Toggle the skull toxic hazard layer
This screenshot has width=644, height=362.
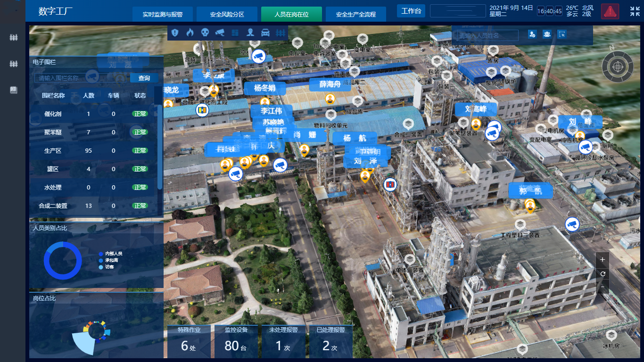click(205, 33)
